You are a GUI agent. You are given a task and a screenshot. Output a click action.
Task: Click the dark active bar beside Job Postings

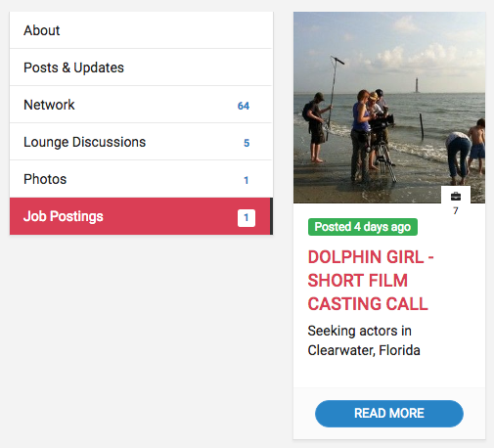[271, 216]
